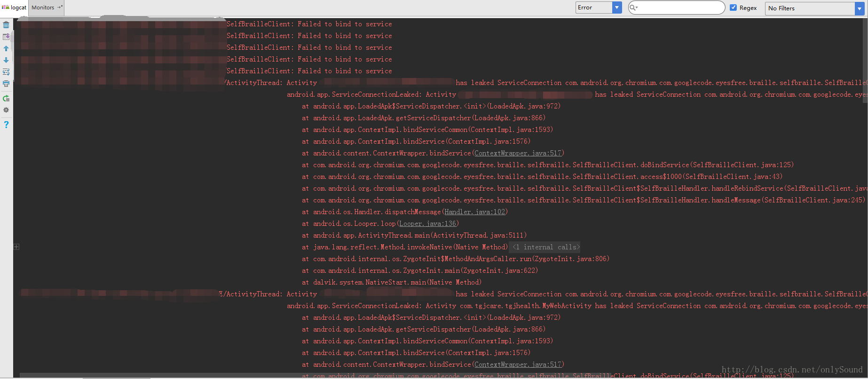Click the up arrow stack trace icon

[x=6, y=48]
